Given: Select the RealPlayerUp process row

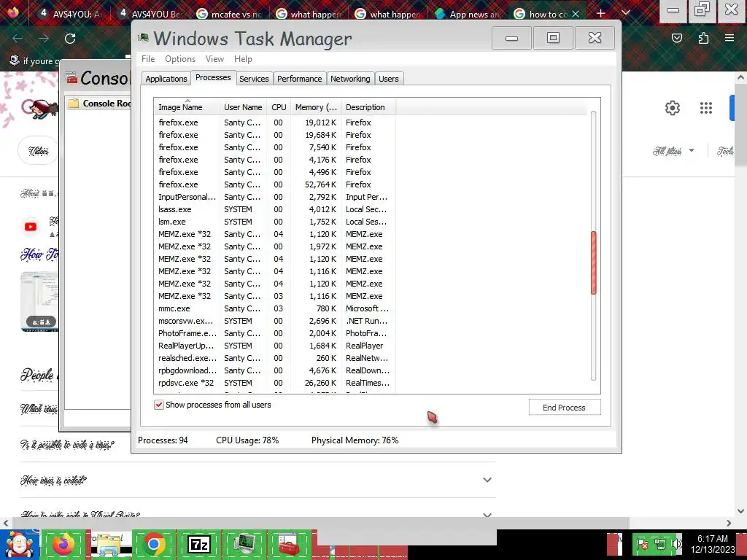Looking at the screenshot, I should (x=274, y=346).
